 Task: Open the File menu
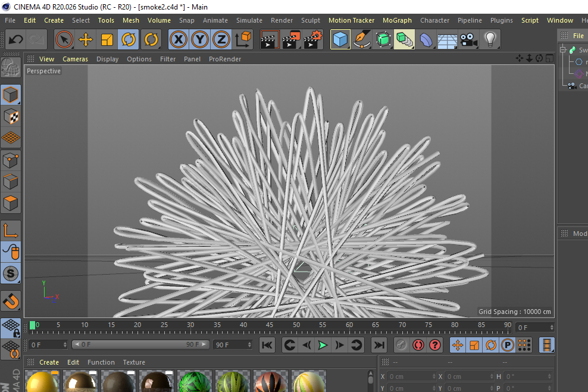coord(10,20)
